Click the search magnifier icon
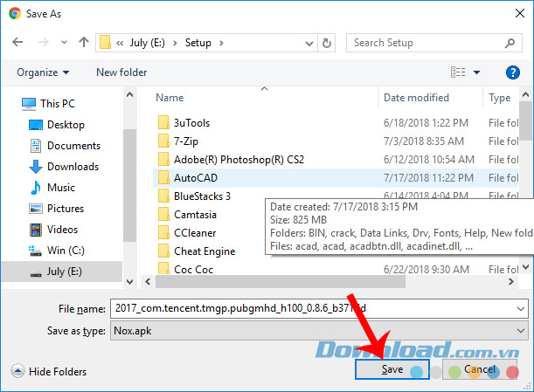The width and height of the screenshot is (534, 392). click(510, 43)
